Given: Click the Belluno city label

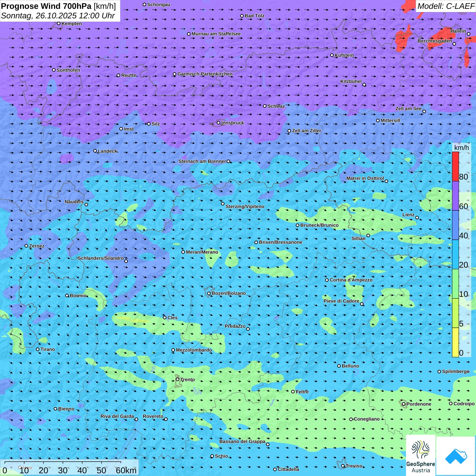Looking at the screenshot, I should [350, 366].
